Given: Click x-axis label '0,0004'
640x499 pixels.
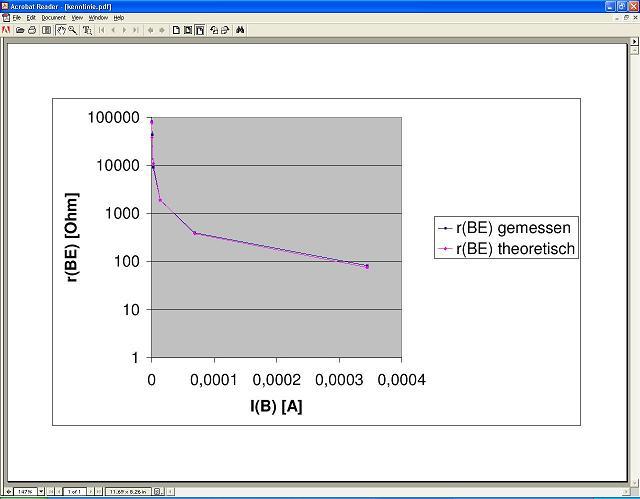Looking at the screenshot, I should pos(402,379).
